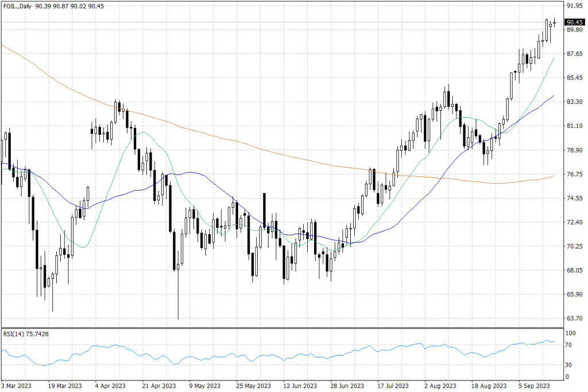Click the 19 Mar 2023 date label
The width and height of the screenshot is (588, 392).
[x=65, y=386]
